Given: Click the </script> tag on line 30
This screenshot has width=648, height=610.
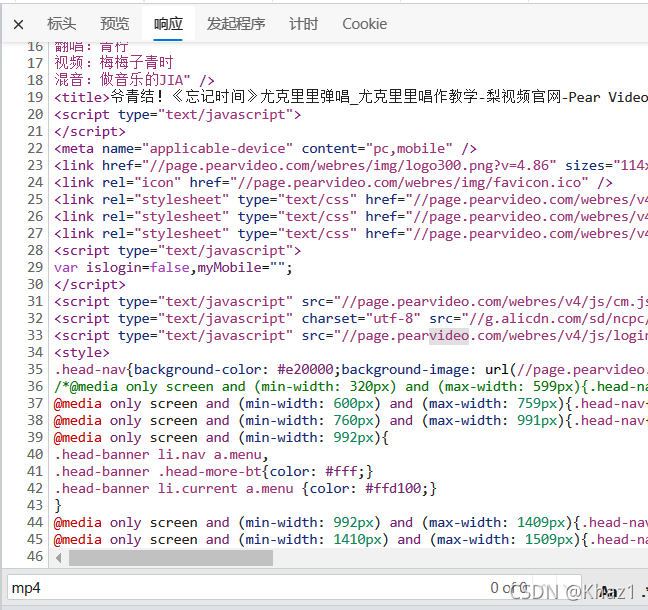Looking at the screenshot, I should (90, 284).
